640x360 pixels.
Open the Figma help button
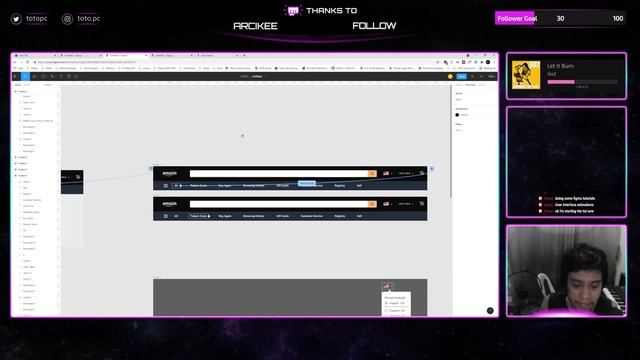coord(490,311)
